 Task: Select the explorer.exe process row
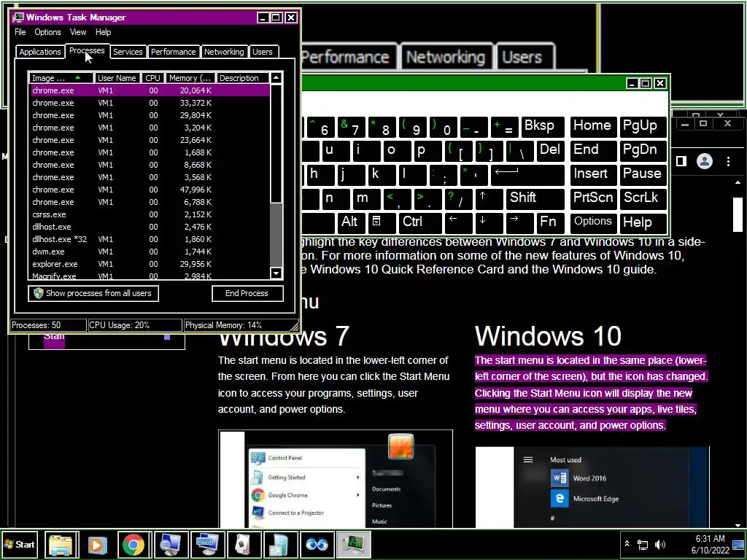pyautogui.click(x=150, y=264)
